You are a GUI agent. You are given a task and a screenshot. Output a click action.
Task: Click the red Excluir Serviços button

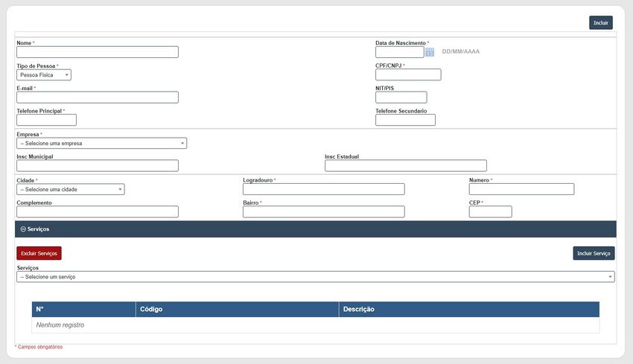pos(39,253)
